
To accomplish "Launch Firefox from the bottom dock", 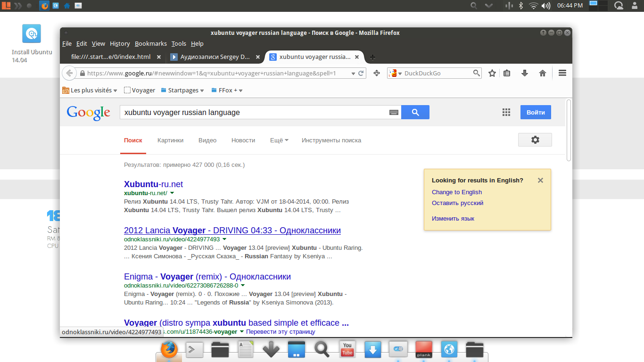I will [x=169, y=350].
